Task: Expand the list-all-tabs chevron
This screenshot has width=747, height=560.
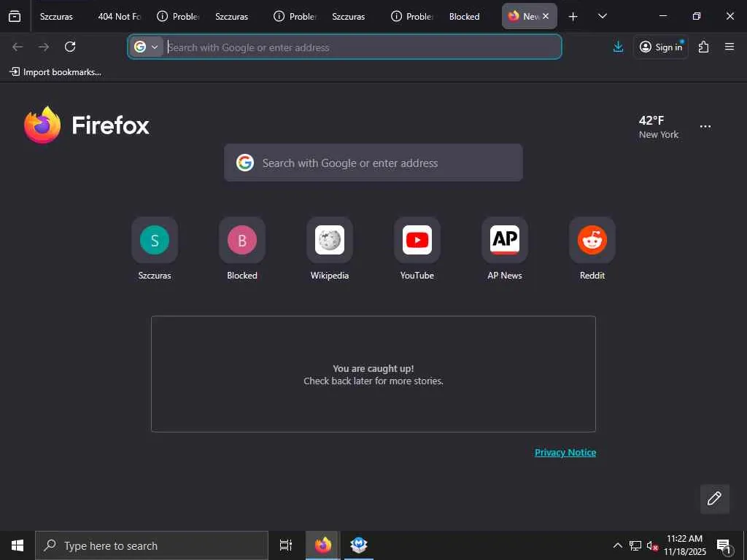Action: click(602, 16)
